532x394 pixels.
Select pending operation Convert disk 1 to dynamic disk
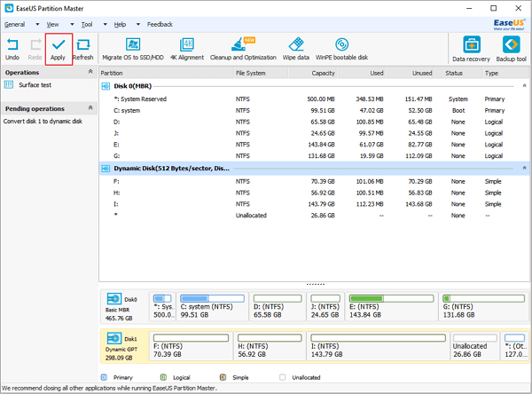tap(43, 122)
